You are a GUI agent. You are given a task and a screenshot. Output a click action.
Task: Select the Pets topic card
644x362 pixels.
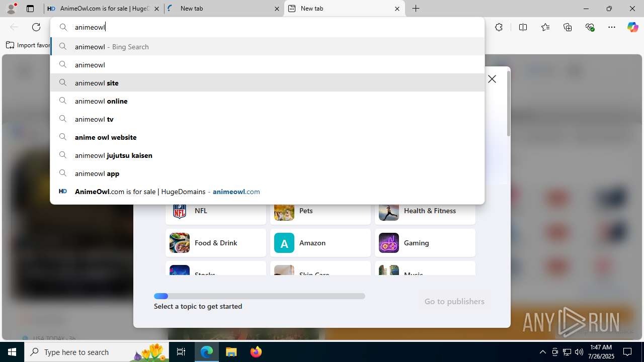point(320,214)
